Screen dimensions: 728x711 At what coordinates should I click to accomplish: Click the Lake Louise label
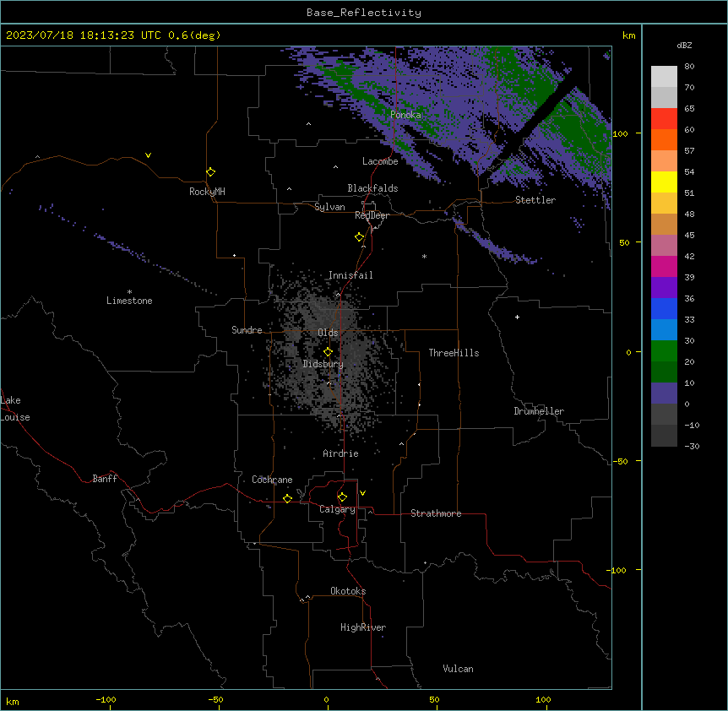pos(15,409)
